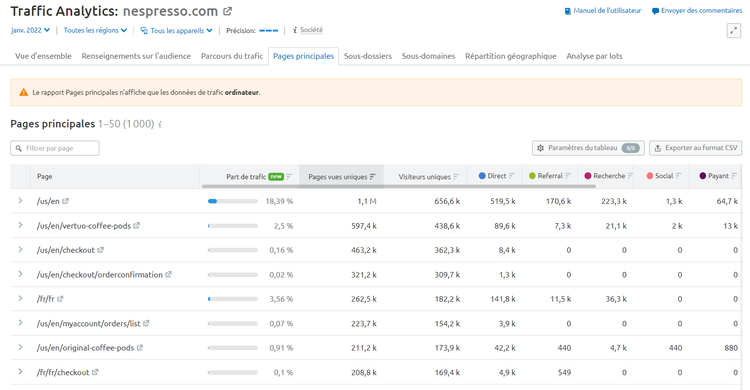Open the Toutes les régions dropdown
This screenshot has height=390, width=750.
coord(95,30)
